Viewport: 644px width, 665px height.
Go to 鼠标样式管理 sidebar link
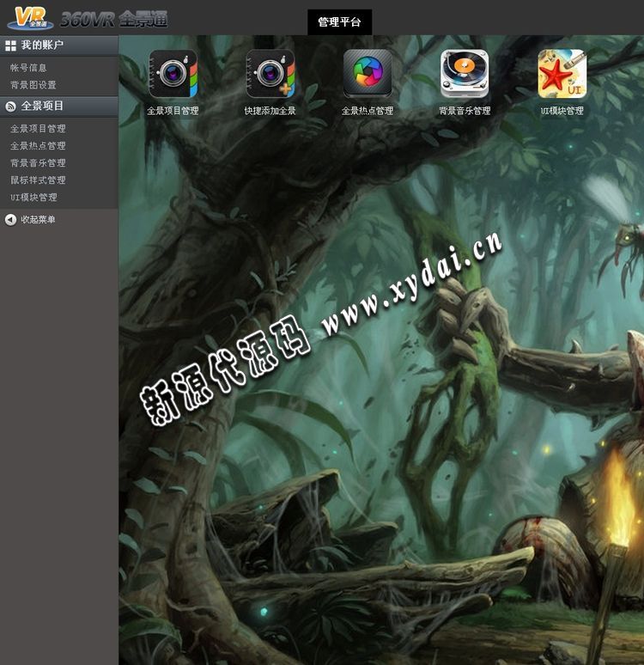tap(38, 180)
